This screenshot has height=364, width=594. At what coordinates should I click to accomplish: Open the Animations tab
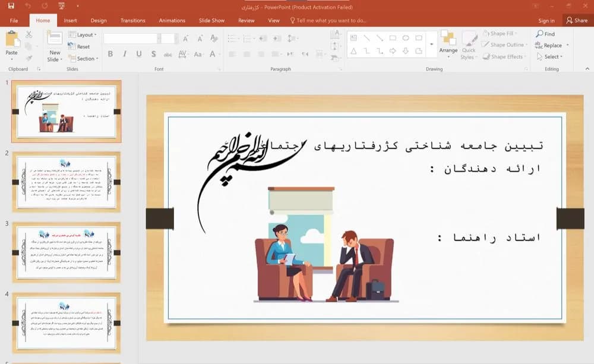tap(172, 20)
